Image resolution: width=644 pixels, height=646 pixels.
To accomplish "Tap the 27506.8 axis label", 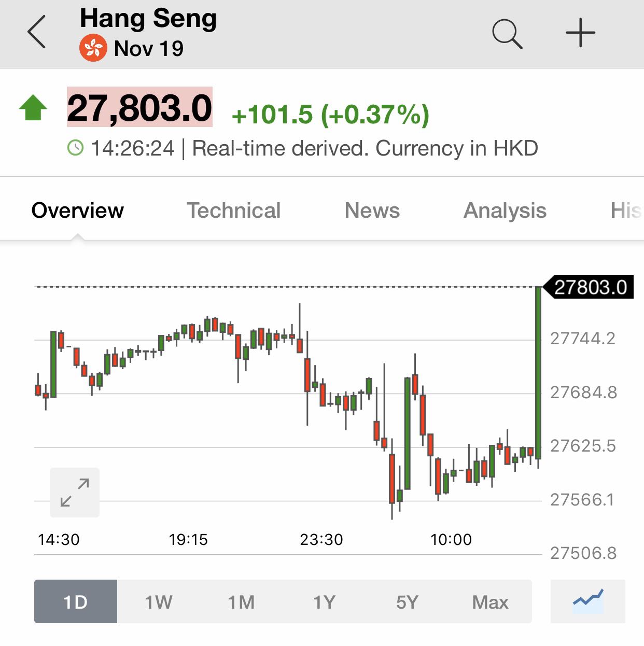I will tap(583, 553).
